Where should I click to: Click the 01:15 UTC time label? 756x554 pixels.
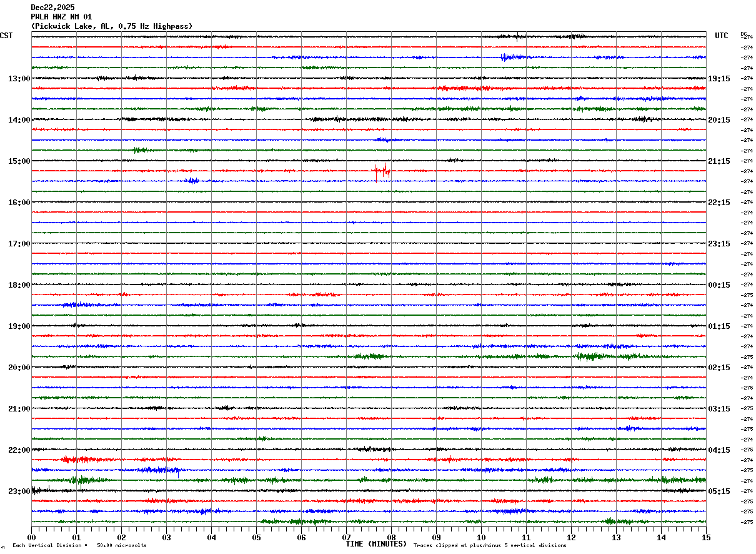click(x=719, y=326)
